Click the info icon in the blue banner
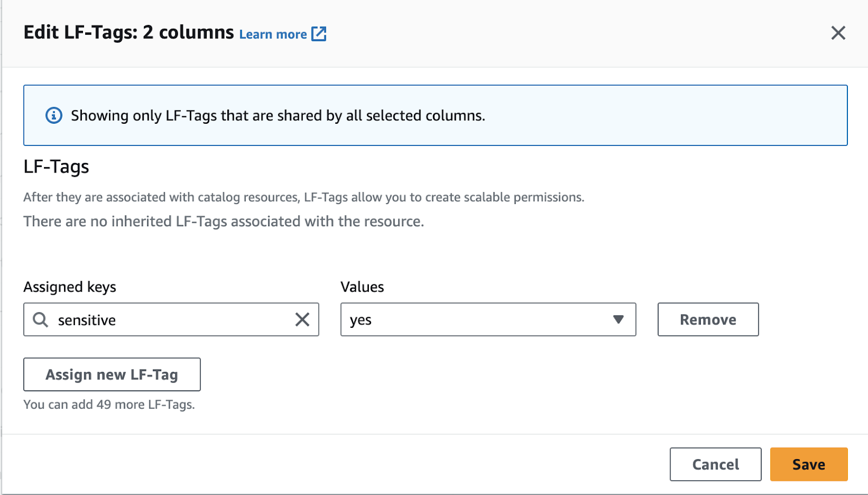The height and width of the screenshot is (495, 868). [54, 116]
